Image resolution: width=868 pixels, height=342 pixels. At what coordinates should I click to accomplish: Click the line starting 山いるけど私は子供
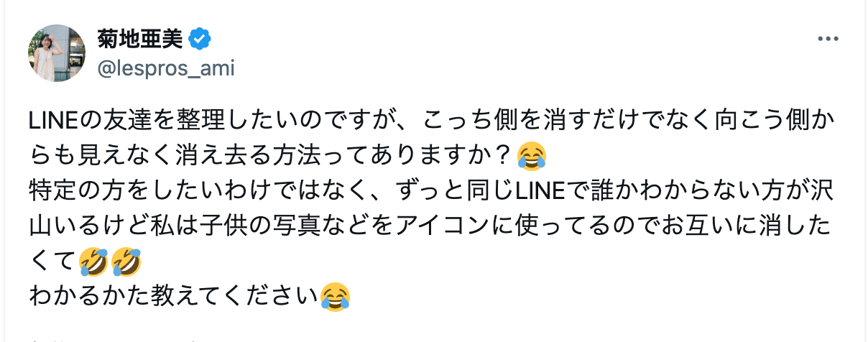coord(431,226)
